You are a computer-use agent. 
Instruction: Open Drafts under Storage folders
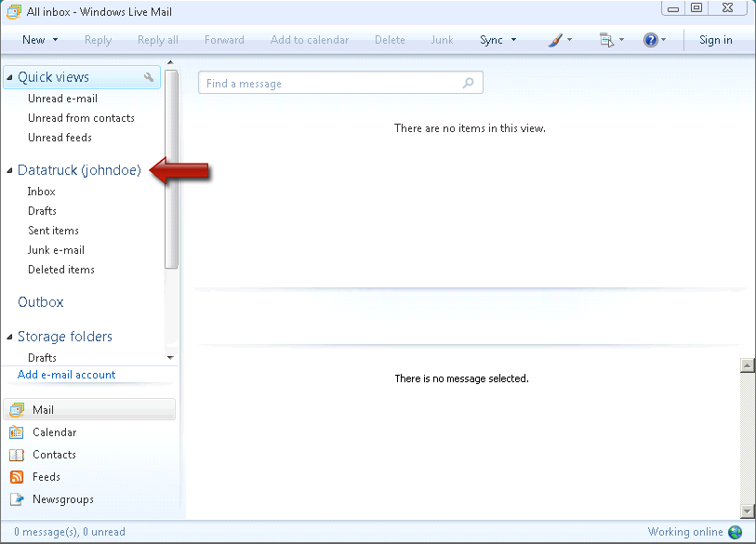click(x=42, y=358)
